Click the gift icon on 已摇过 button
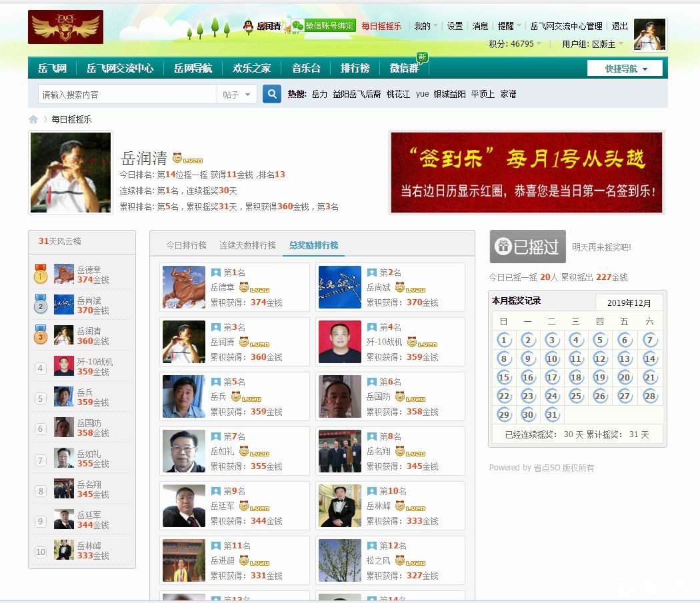This screenshot has width=700, height=603. tap(503, 247)
